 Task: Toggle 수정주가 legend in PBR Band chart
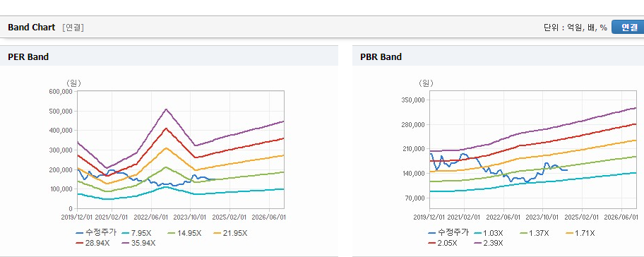[x=448, y=233]
